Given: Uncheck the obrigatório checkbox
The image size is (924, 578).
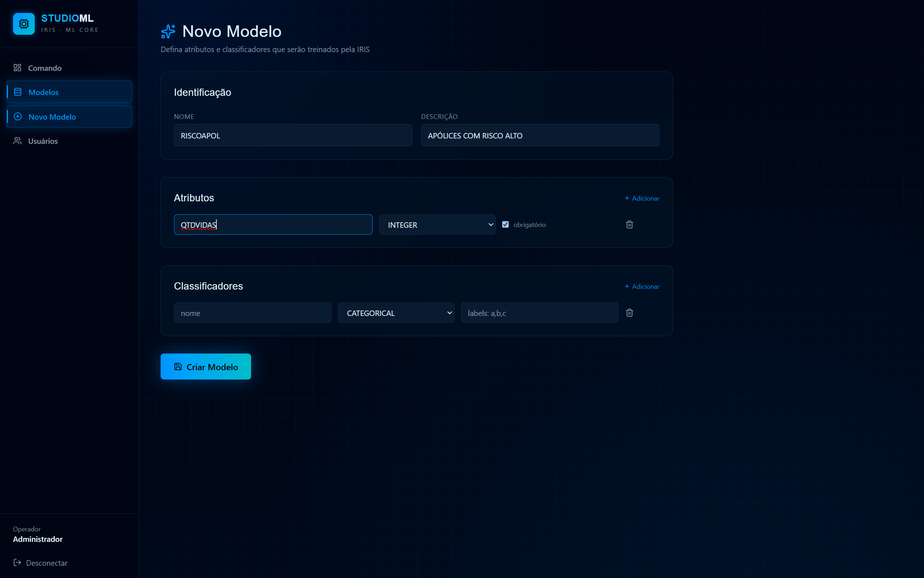Looking at the screenshot, I should pos(505,224).
